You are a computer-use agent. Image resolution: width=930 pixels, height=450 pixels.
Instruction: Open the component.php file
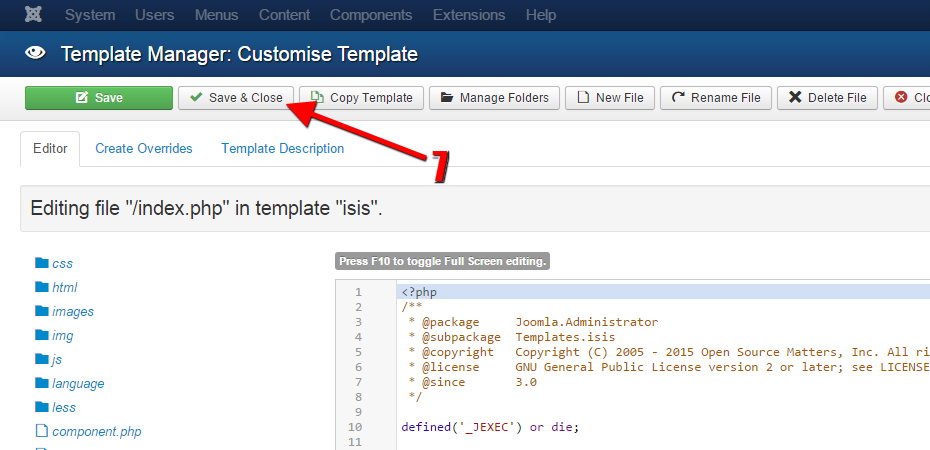point(96,432)
